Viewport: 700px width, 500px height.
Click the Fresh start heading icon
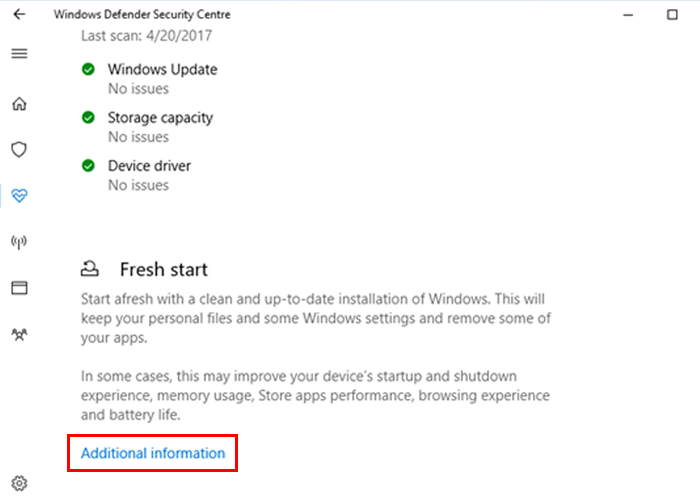point(90,269)
